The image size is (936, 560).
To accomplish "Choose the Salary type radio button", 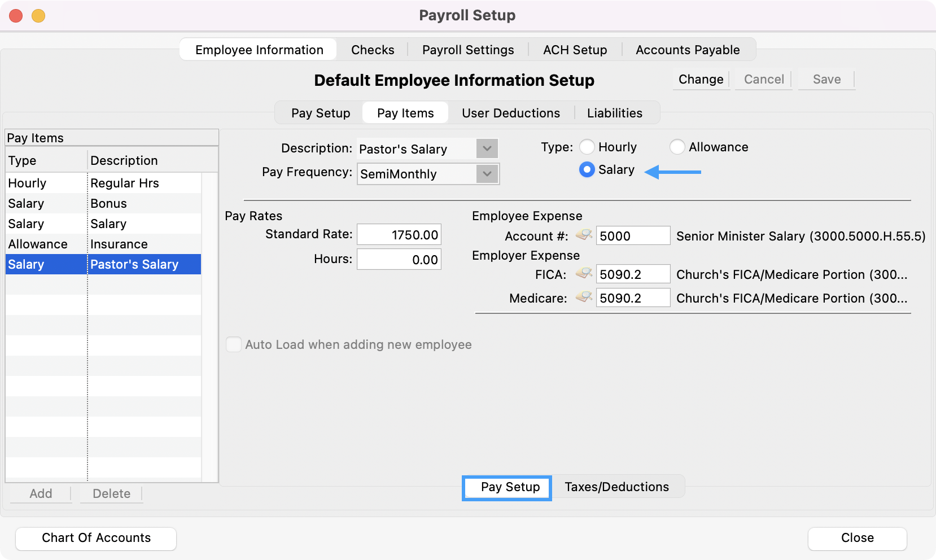I will 587,169.
